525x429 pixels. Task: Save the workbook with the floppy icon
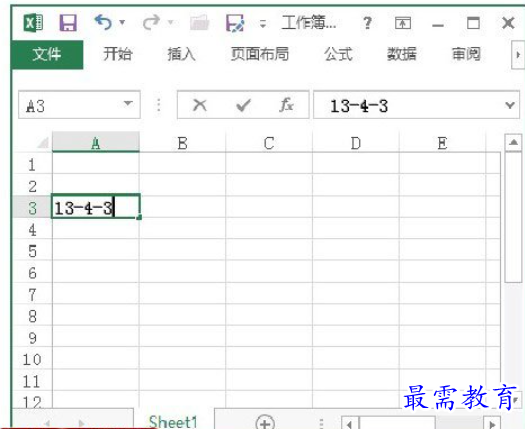pos(68,23)
